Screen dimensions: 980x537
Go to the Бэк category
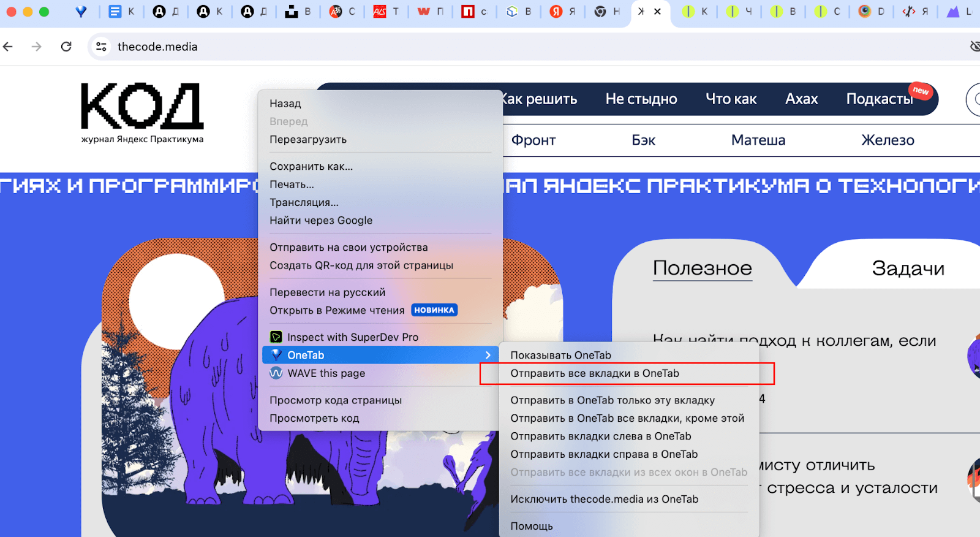644,140
